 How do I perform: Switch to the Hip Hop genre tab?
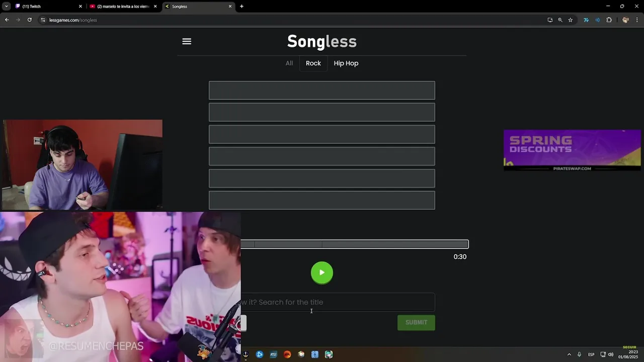pyautogui.click(x=346, y=63)
